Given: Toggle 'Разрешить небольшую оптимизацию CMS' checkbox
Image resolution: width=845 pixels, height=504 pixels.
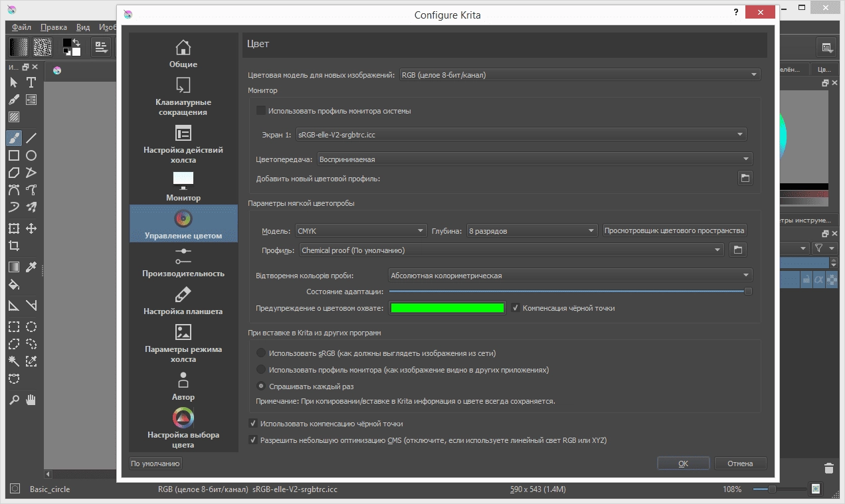Looking at the screenshot, I should tap(252, 440).
